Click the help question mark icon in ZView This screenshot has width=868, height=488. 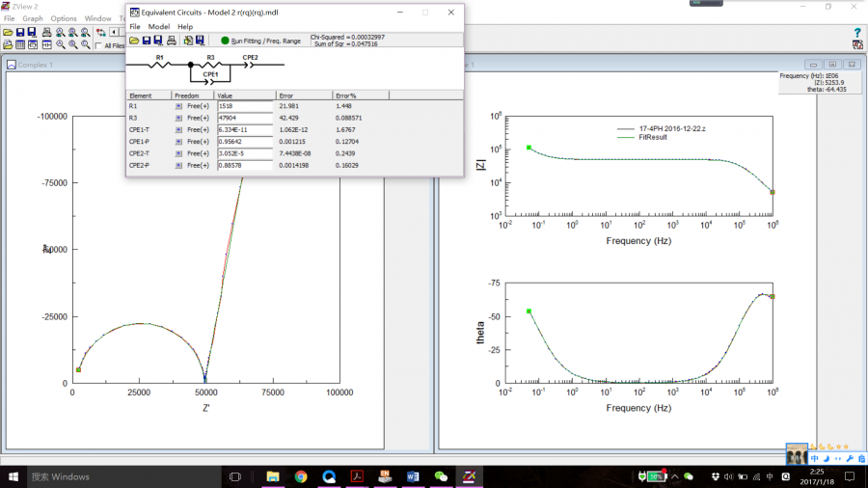click(x=857, y=33)
